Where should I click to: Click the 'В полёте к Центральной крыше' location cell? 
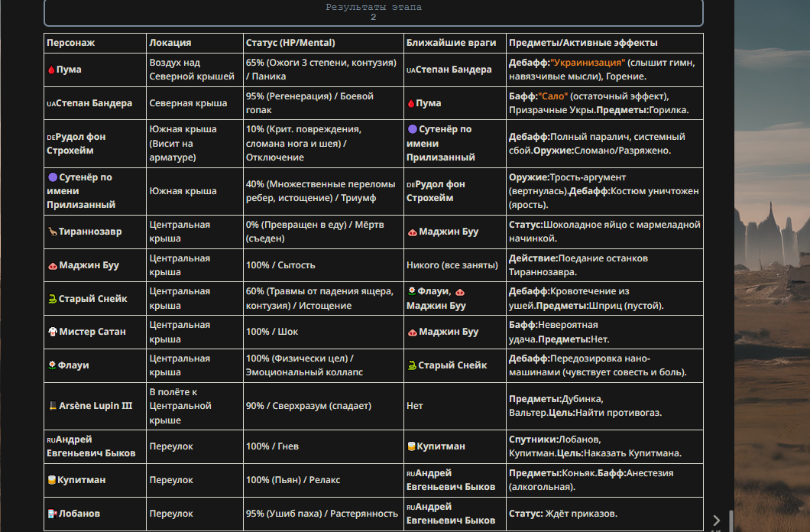[195, 406]
